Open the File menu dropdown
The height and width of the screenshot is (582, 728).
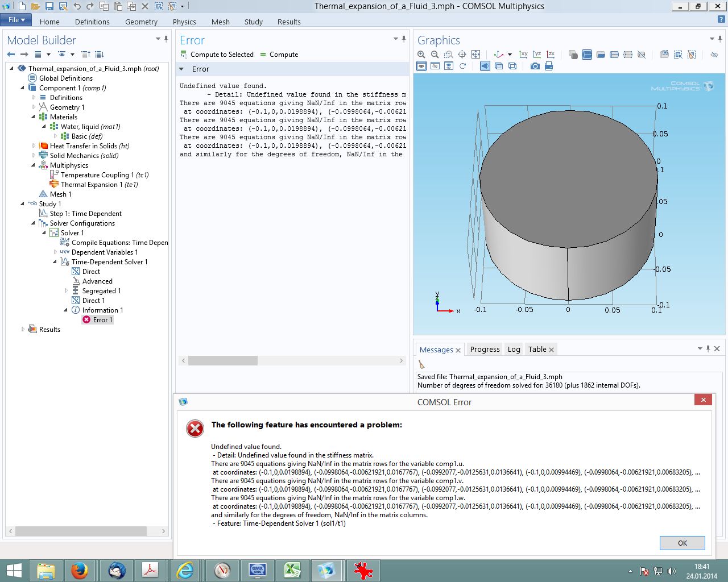point(16,20)
